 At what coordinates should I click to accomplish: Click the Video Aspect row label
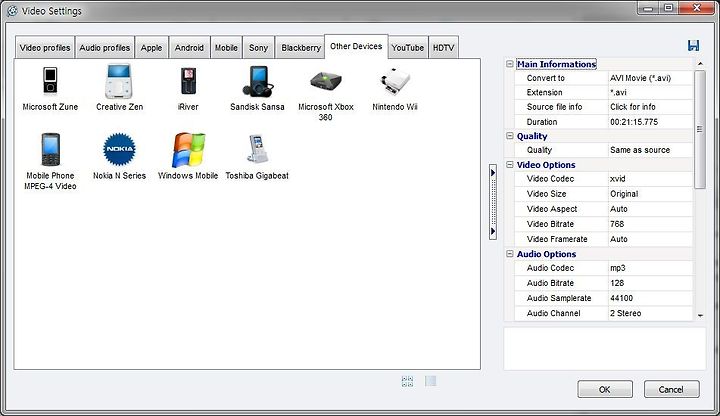(x=552, y=209)
